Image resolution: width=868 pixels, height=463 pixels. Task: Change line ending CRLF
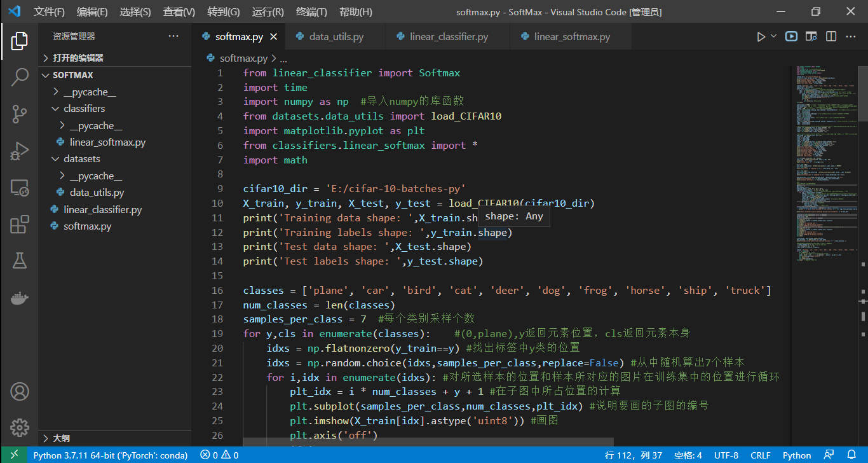761,455
